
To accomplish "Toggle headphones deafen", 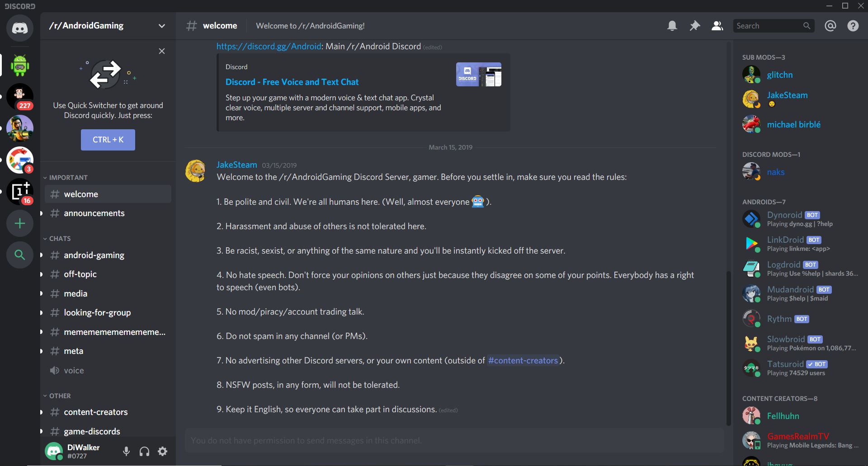I will tap(145, 451).
